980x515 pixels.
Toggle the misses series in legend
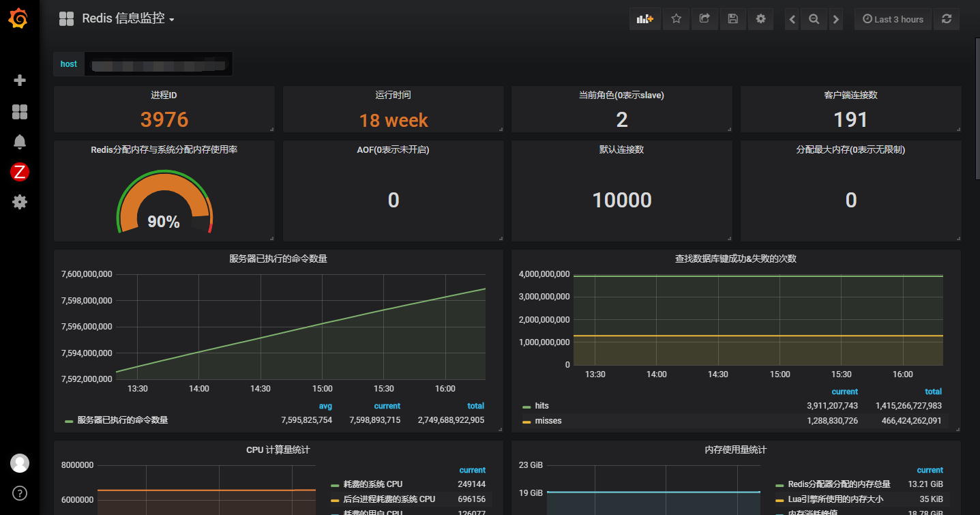pyautogui.click(x=548, y=421)
